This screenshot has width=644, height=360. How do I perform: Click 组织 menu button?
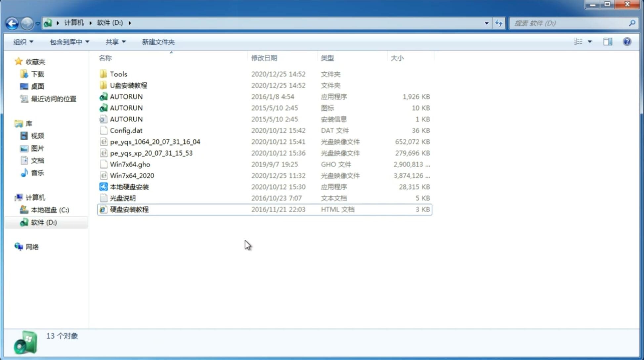[x=23, y=42]
